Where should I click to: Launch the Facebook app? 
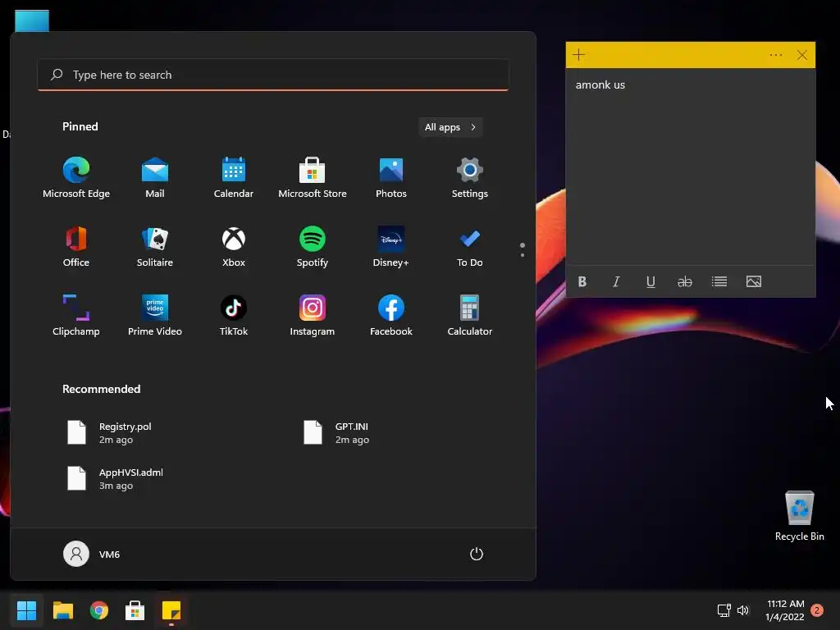tap(391, 316)
